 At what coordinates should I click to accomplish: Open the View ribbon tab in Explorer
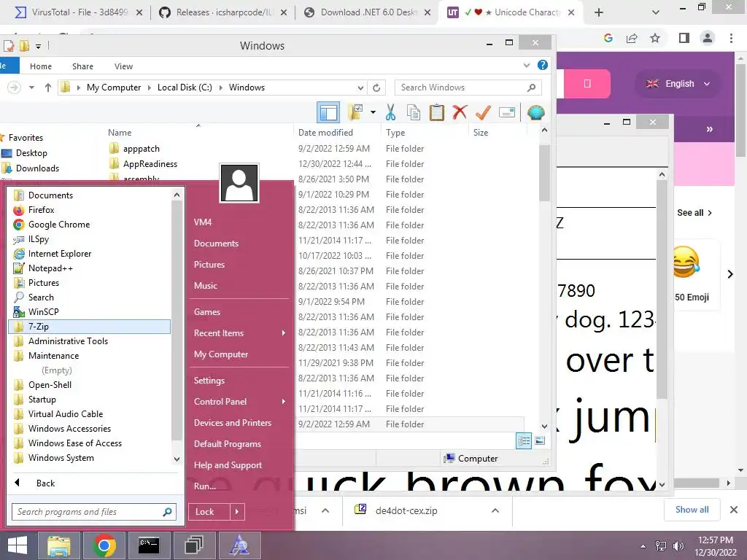[123, 66]
